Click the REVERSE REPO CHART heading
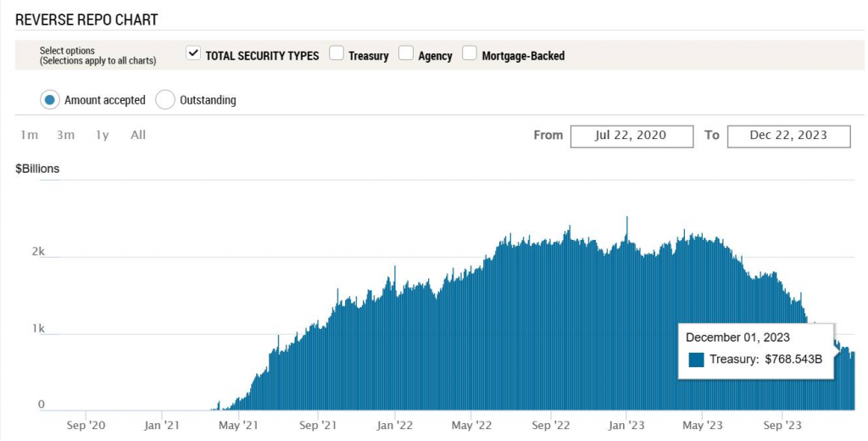The height and width of the screenshot is (441, 868). [x=86, y=20]
